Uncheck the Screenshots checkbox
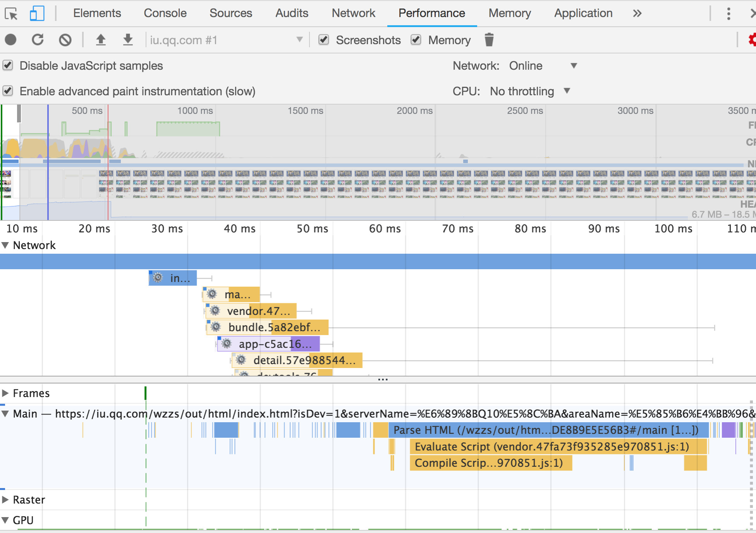 pos(324,40)
